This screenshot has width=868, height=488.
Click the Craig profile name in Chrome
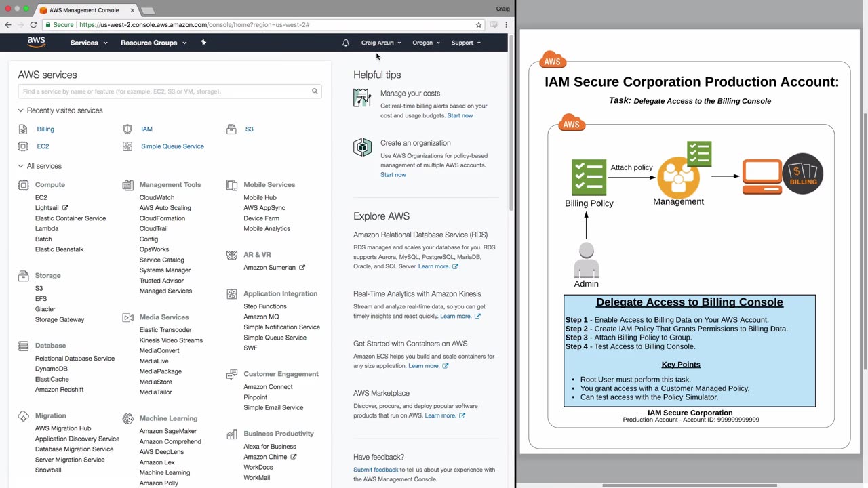[502, 9]
